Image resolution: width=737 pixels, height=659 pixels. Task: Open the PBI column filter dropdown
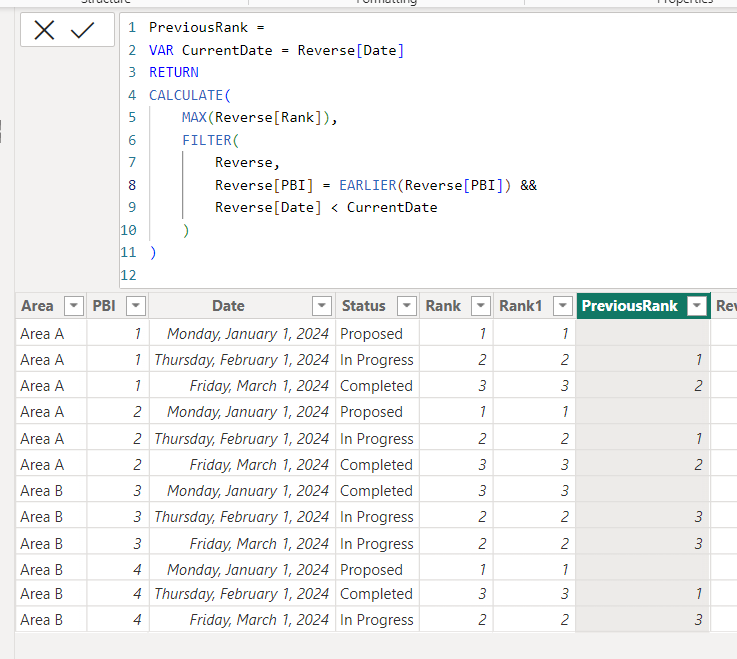pyautogui.click(x=136, y=306)
